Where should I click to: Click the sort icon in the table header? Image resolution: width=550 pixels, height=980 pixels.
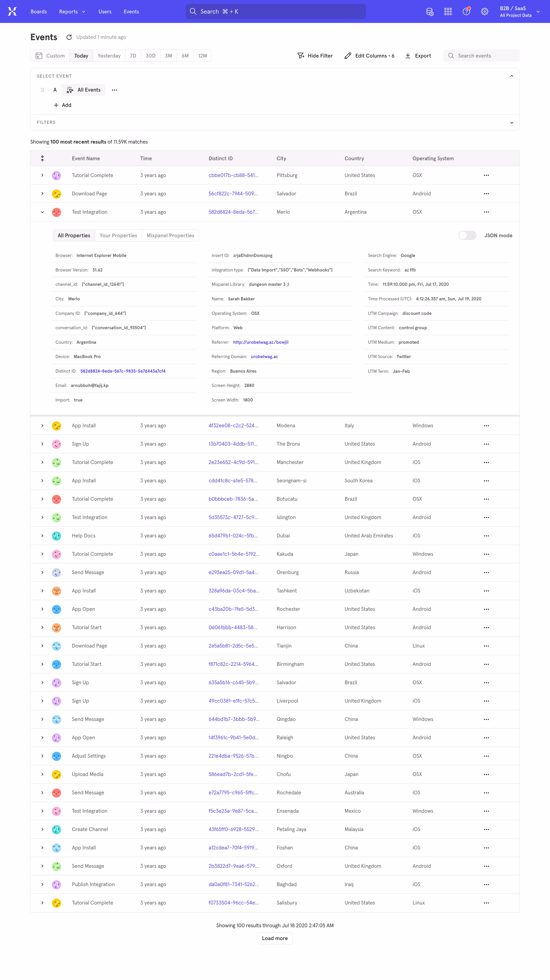[43, 158]
